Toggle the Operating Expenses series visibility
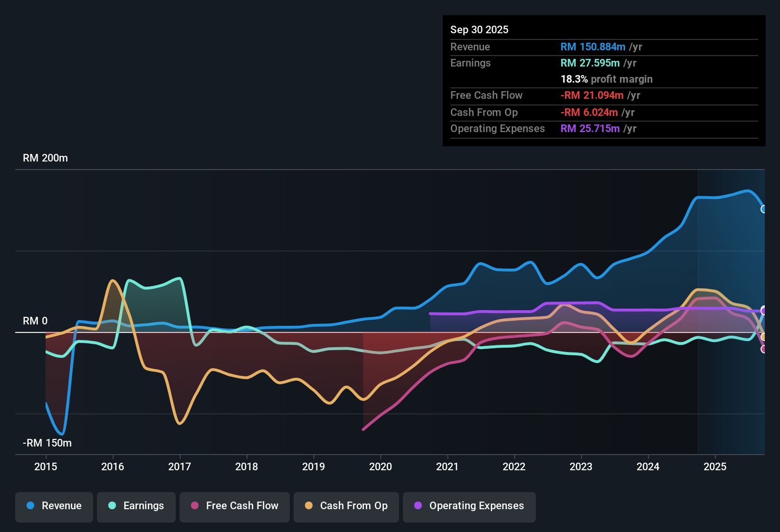This screenshot has width=780, height=532. click(469, 506)
